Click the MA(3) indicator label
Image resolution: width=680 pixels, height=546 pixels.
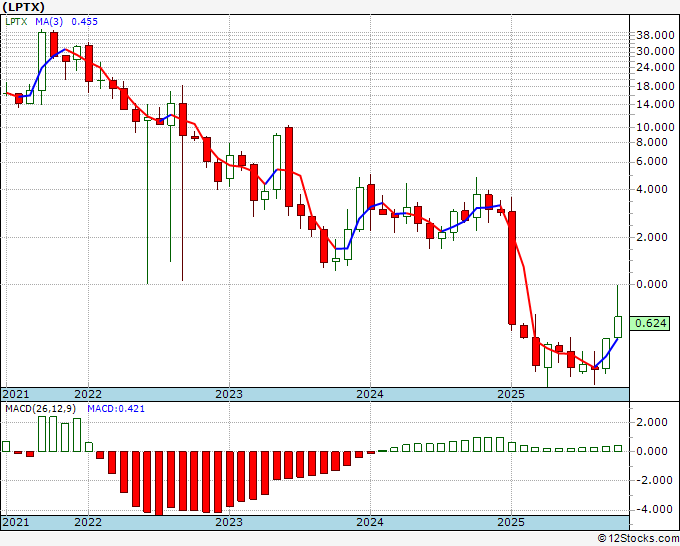pos(49,22)
